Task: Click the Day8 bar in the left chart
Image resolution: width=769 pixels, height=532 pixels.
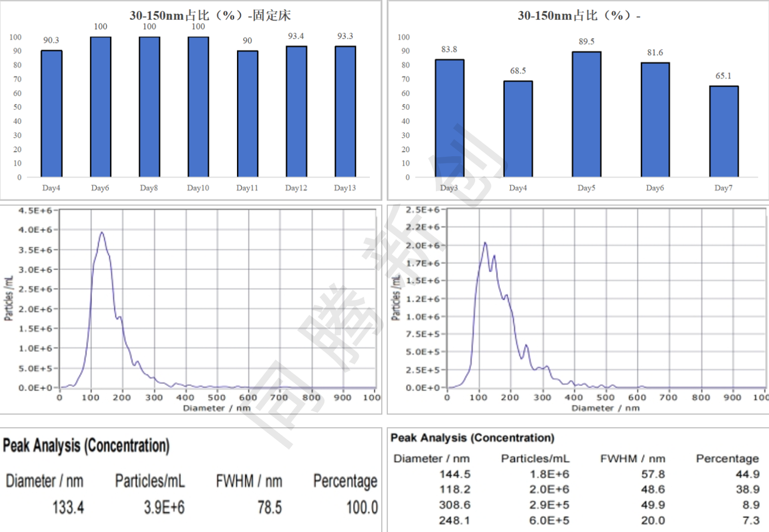Action: click(x=149, y=107)
